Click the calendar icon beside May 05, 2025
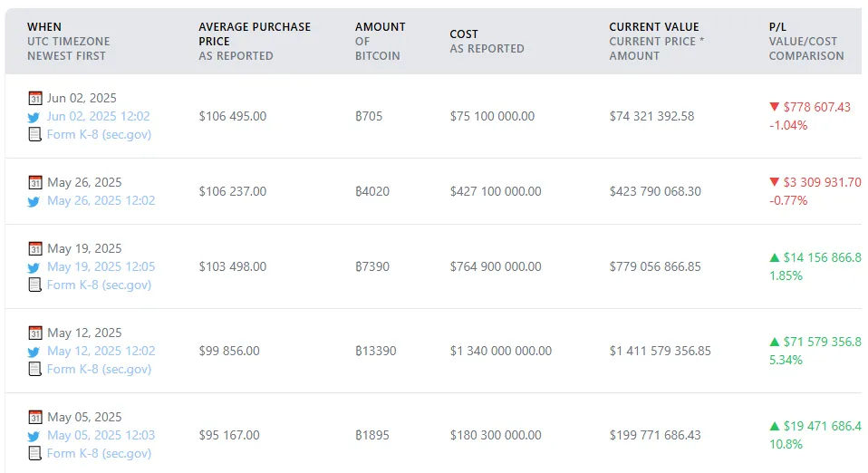Image resolution: width=868 pixels, height=473 pixels. [35, 417]
